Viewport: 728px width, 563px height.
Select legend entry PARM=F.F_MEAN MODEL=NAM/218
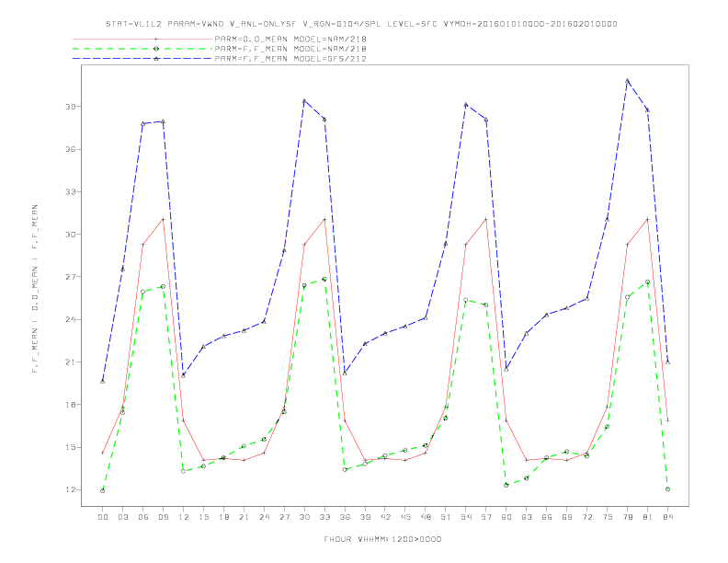tap(290, 49)
